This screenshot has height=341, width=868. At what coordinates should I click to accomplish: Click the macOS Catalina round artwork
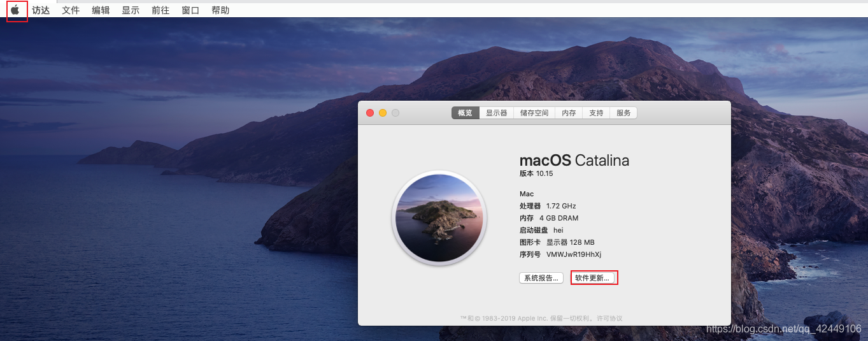click(439, 218)
